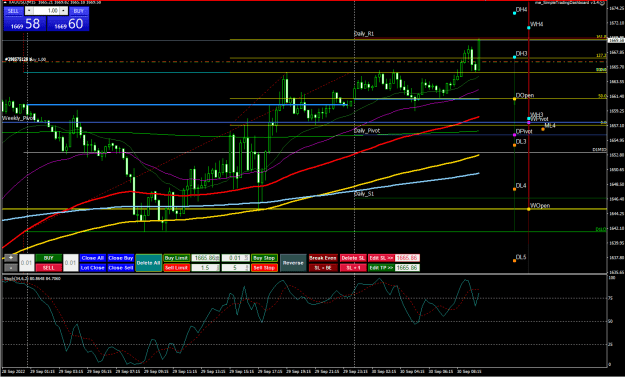Click the Delete SL button
Image resolution: width=625 pixels, height=377 pixels.
[353, 258]
